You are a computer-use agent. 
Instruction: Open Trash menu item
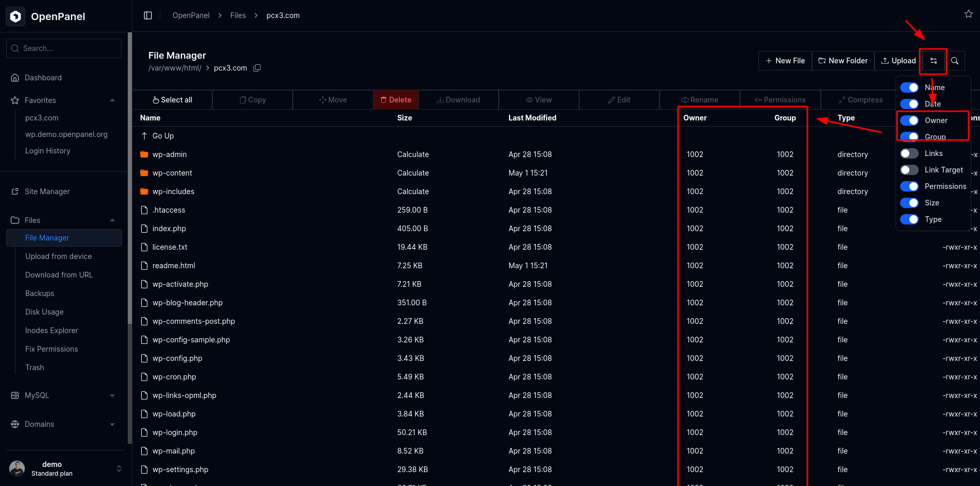click(35, 368)
